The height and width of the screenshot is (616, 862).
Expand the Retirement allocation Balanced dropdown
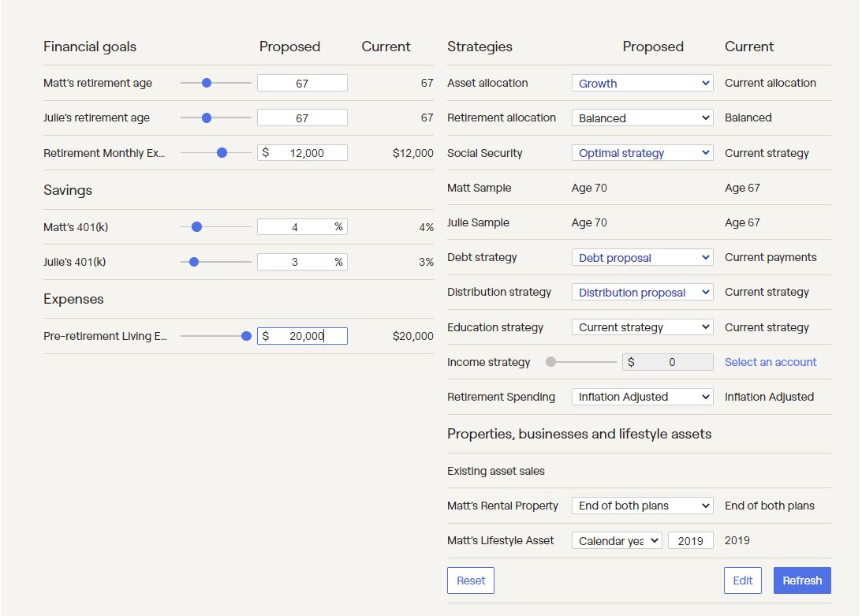(642, 118)
